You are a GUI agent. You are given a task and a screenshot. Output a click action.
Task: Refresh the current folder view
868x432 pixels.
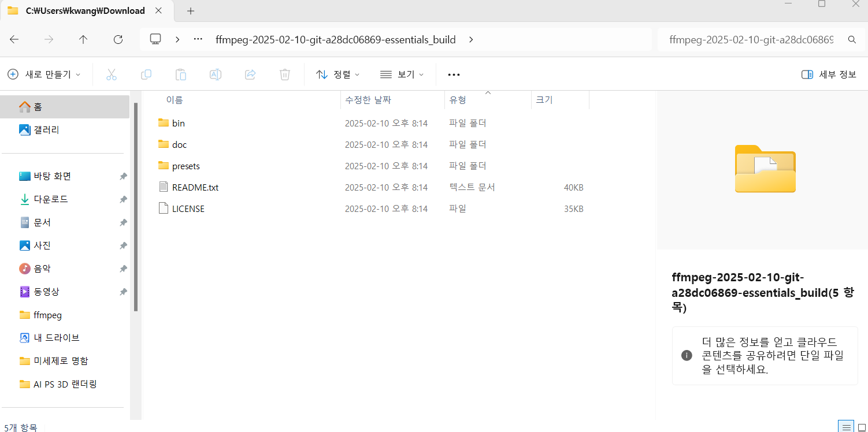[118, 39]
